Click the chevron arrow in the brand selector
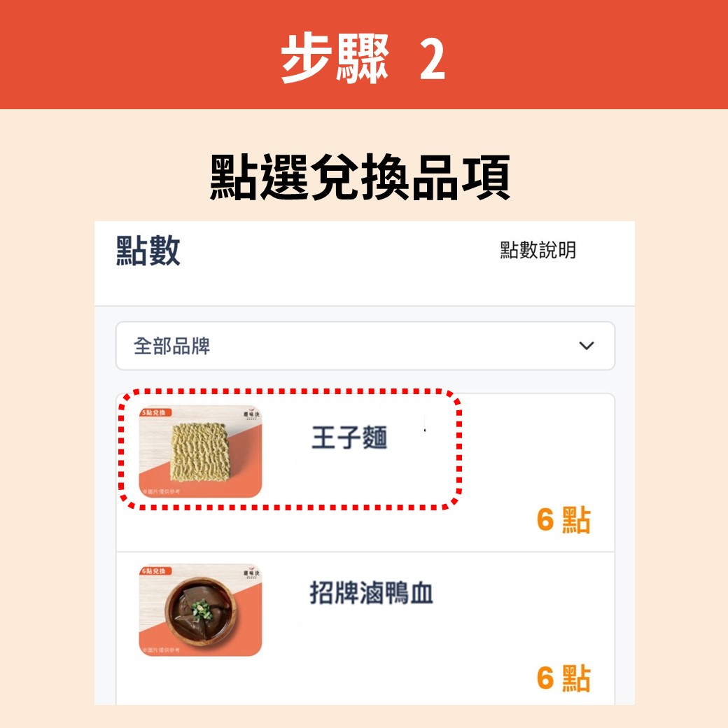The width and height of the screenshot is (728, 728). (587, 346)
